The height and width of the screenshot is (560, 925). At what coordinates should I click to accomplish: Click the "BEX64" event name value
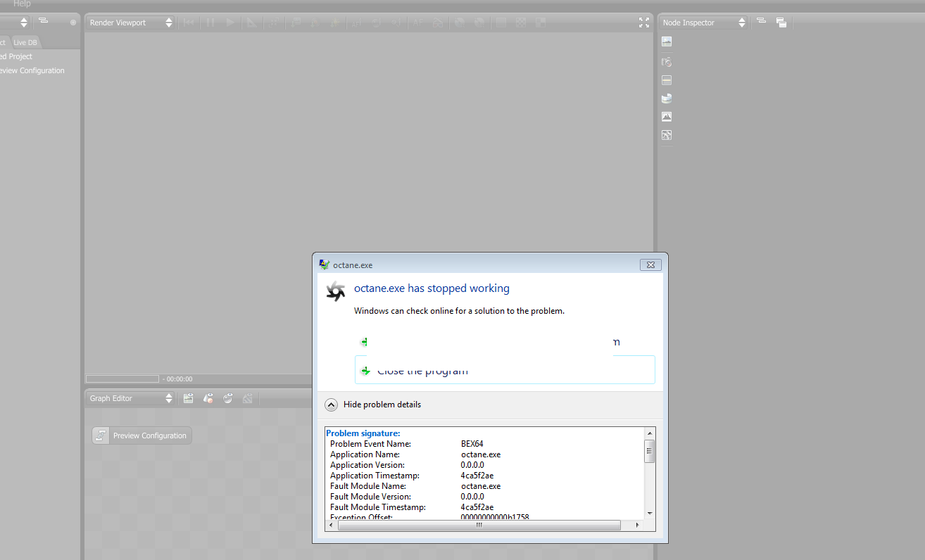[x=472, y=444]
